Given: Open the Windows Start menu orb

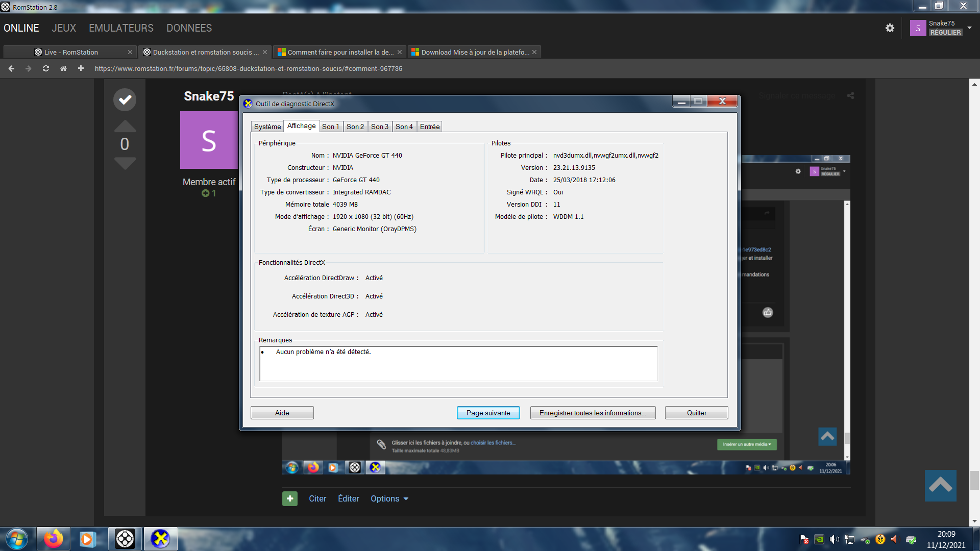Looking at the screenshot, I should pos(17,539).
